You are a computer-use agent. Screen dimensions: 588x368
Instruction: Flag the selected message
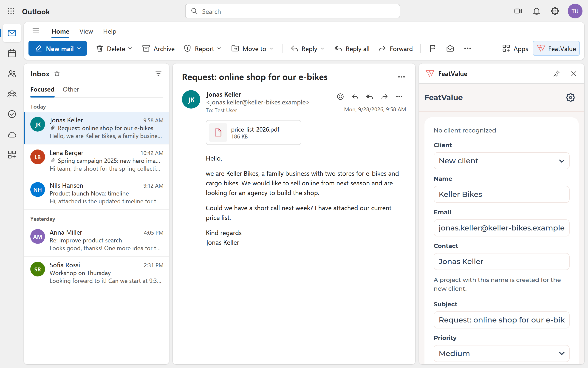[433, 49]
